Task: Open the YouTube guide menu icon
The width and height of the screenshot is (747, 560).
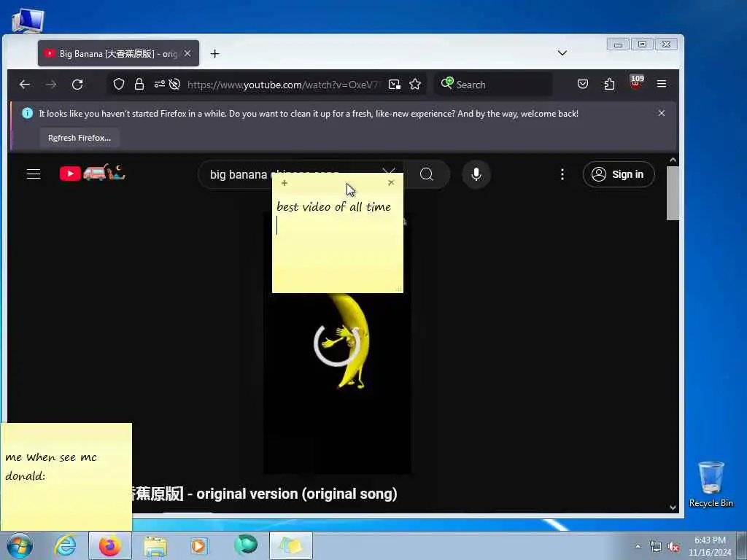Action: [34, 174]
